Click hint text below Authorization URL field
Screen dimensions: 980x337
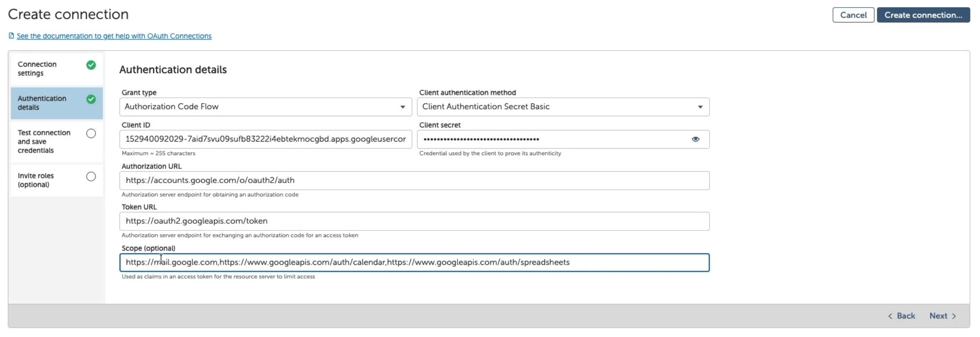coord(210,195)
